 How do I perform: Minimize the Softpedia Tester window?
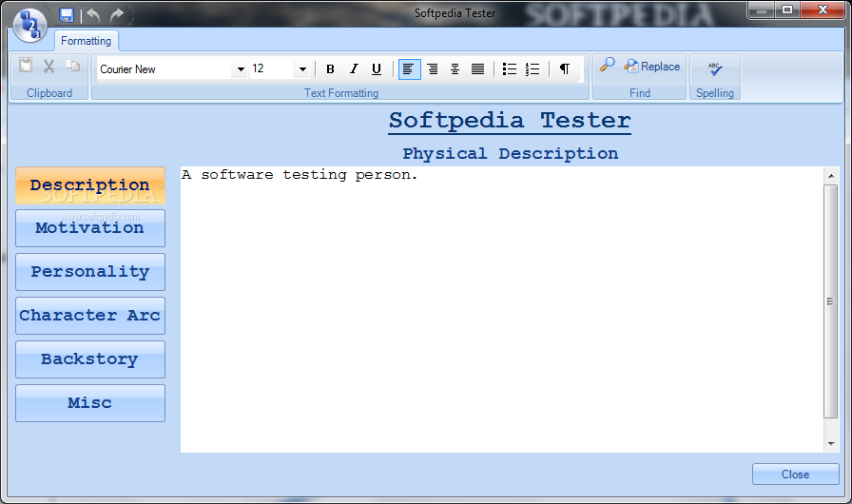[762, 10]
